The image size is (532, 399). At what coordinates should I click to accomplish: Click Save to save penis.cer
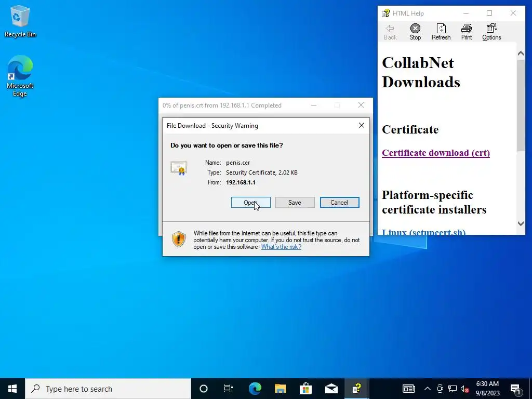click(x=295, y=203)
